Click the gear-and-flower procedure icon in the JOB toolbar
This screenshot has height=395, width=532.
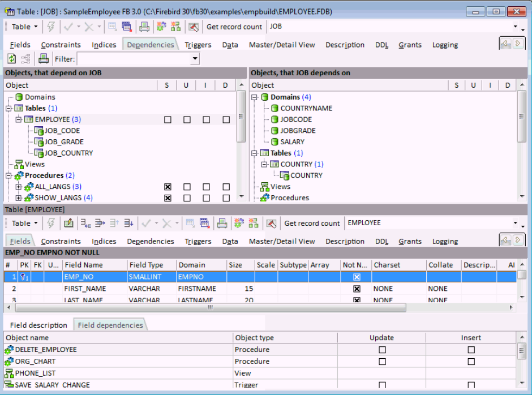click(161, 27)
